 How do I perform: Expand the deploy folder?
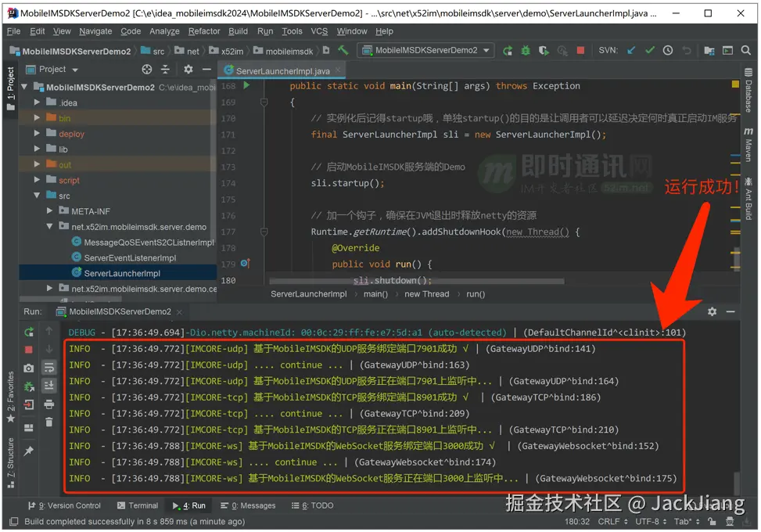(x=37, y=134)
